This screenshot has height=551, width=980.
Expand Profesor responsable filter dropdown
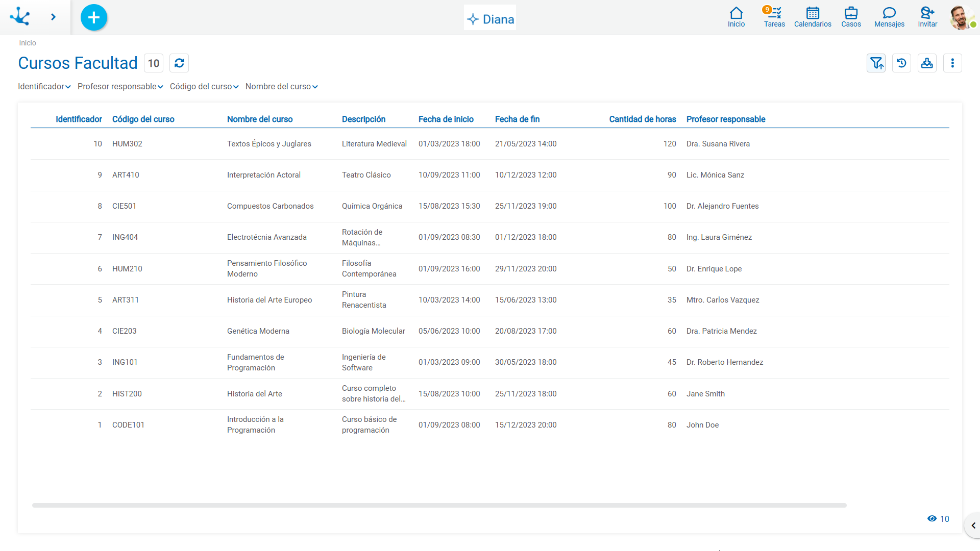[120, 87]
